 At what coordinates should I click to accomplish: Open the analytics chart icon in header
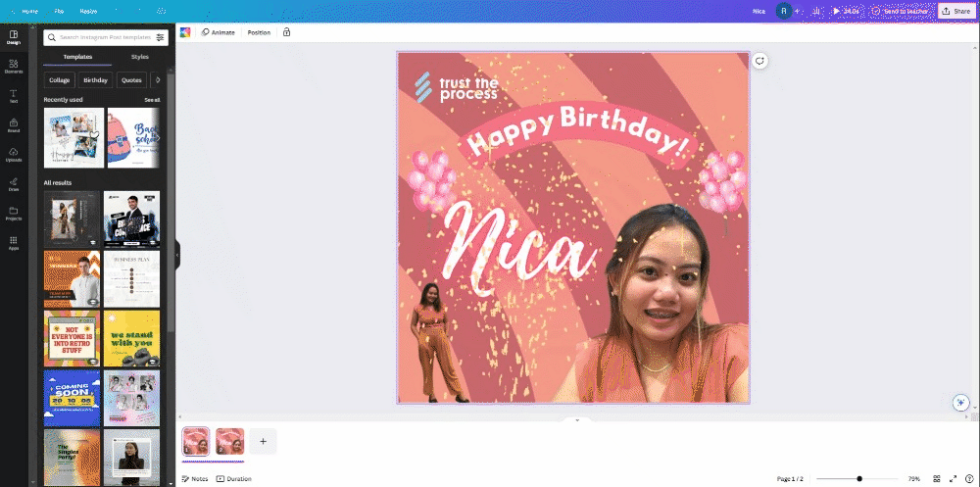point(815,11)
